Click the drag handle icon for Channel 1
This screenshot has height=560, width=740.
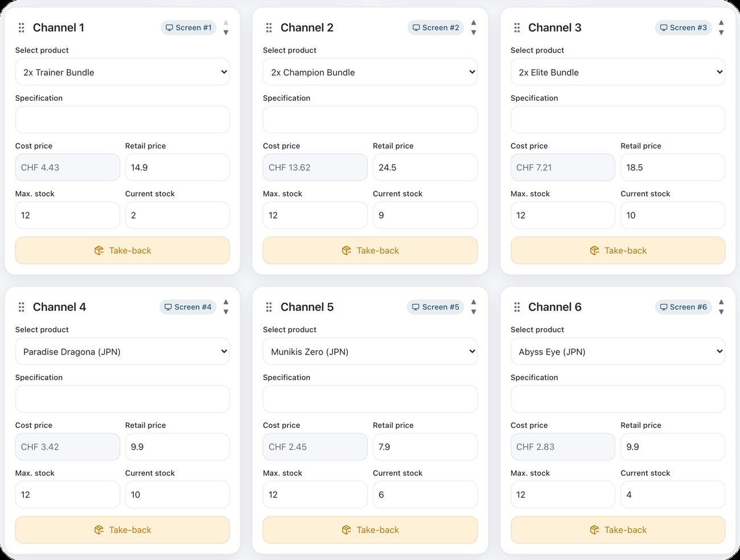click(22, 27)
